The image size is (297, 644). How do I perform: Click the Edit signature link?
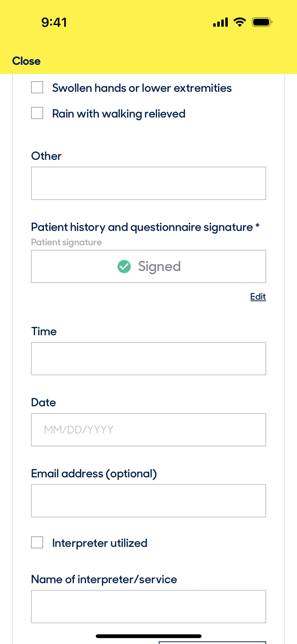pos(258,297)
